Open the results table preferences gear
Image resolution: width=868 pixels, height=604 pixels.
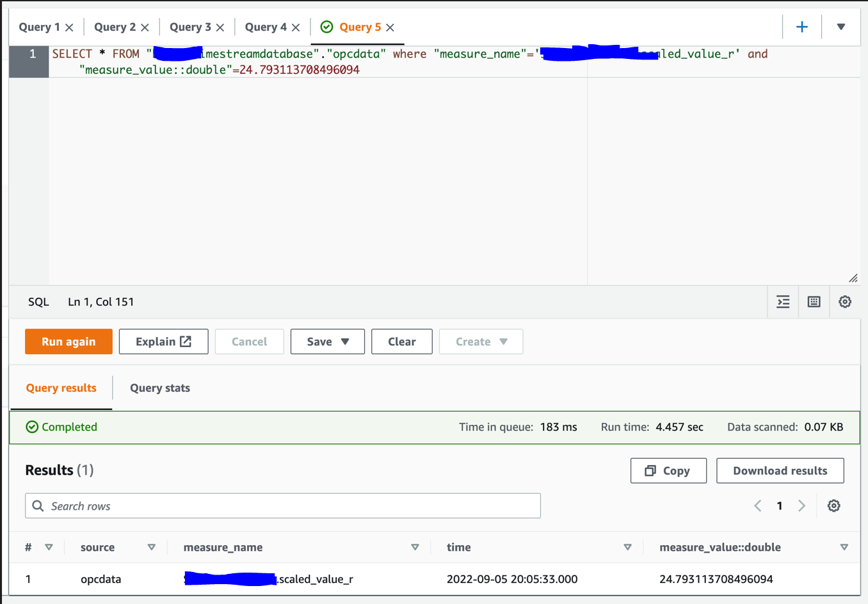(833, 505)
